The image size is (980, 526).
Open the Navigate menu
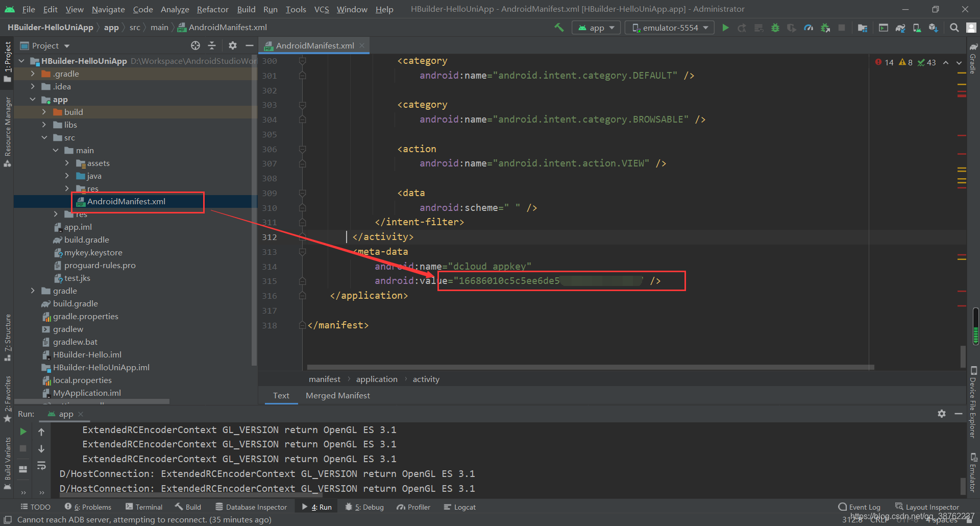coord(108,9)
